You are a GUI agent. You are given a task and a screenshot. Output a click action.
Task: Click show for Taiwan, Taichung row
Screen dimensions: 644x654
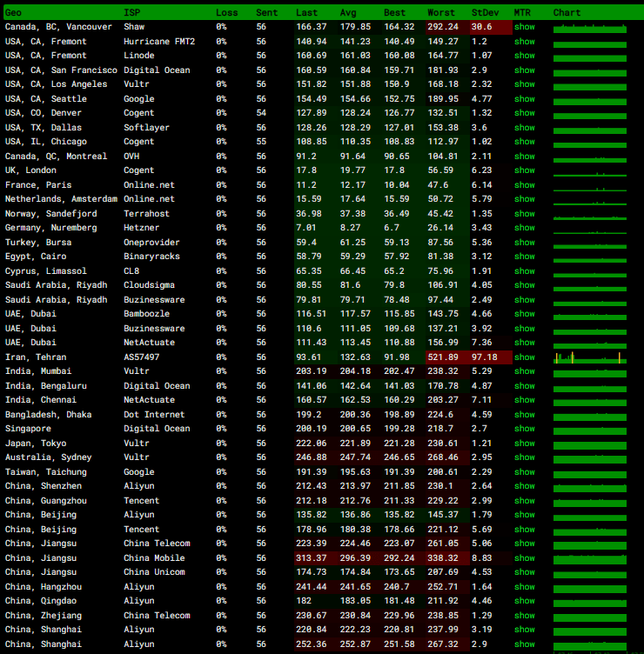524,472
